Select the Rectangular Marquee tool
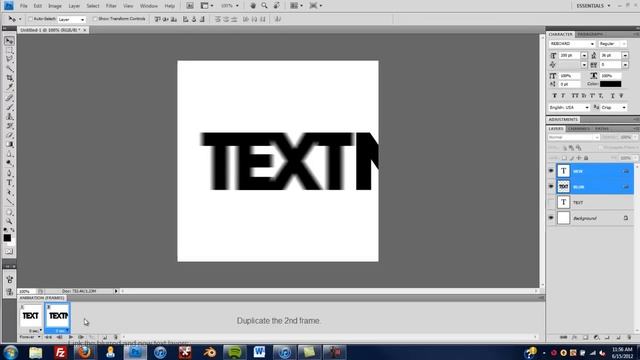Viewport: 640px width, 360px height. point(9,50)
